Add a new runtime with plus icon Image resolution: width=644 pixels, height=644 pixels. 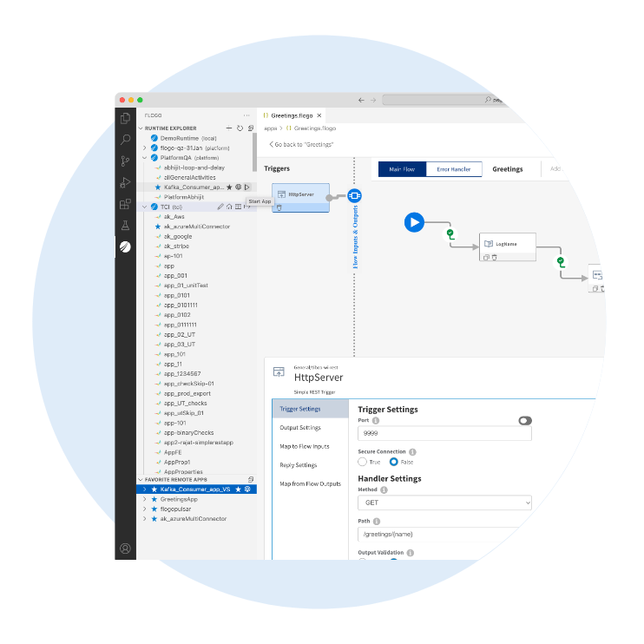click(x=228, y=128)
